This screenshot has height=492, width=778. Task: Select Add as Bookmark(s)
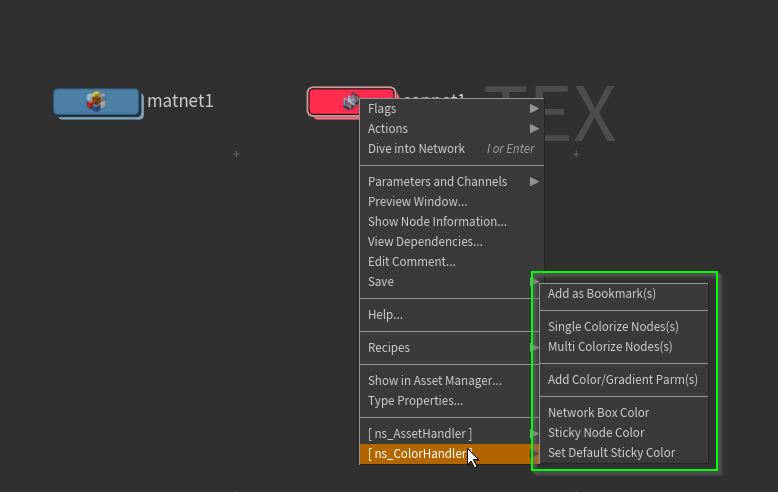coord(601,294)
